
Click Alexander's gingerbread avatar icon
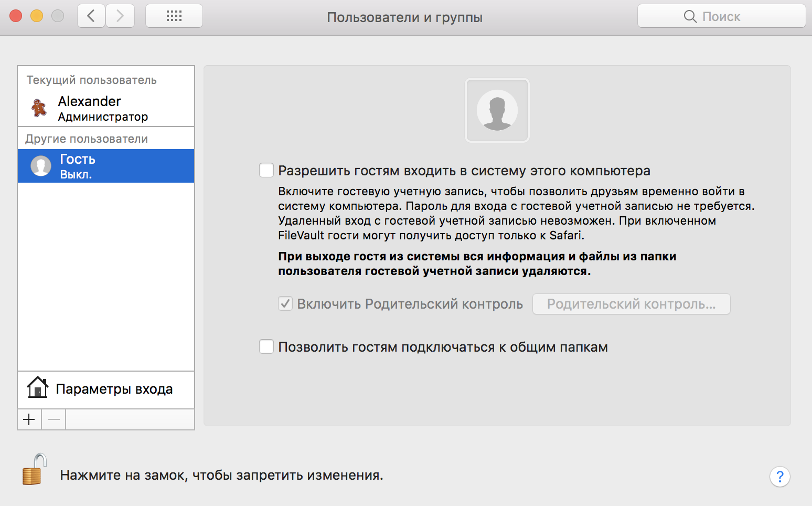point(39,108)
